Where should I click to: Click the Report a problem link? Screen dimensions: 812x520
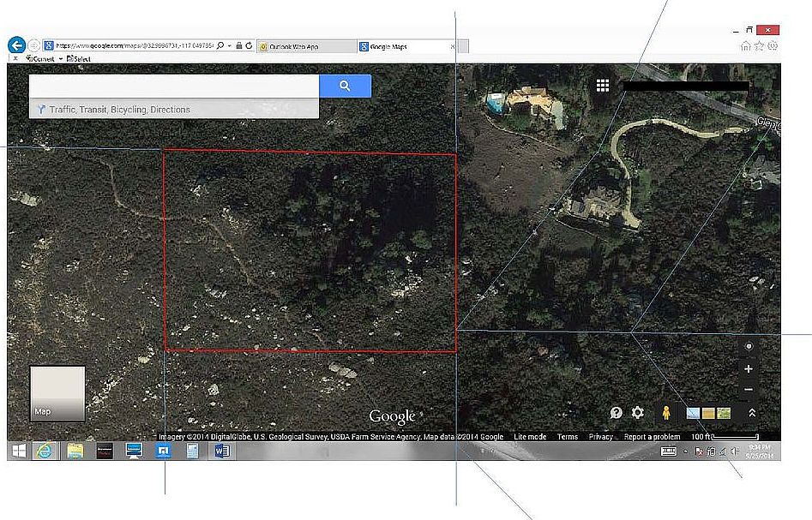coord(652,437)
